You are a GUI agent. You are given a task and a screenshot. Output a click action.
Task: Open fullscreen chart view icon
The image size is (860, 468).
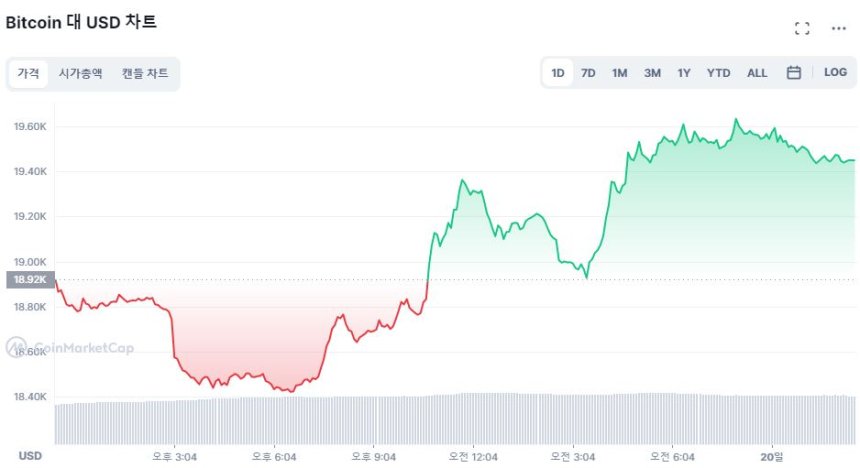(x=802, y=28)
